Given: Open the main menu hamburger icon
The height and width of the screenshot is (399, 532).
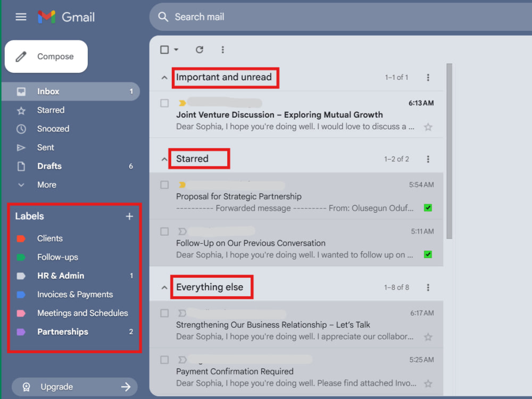Looking at the screenshot, I should [x=21, y=16].
